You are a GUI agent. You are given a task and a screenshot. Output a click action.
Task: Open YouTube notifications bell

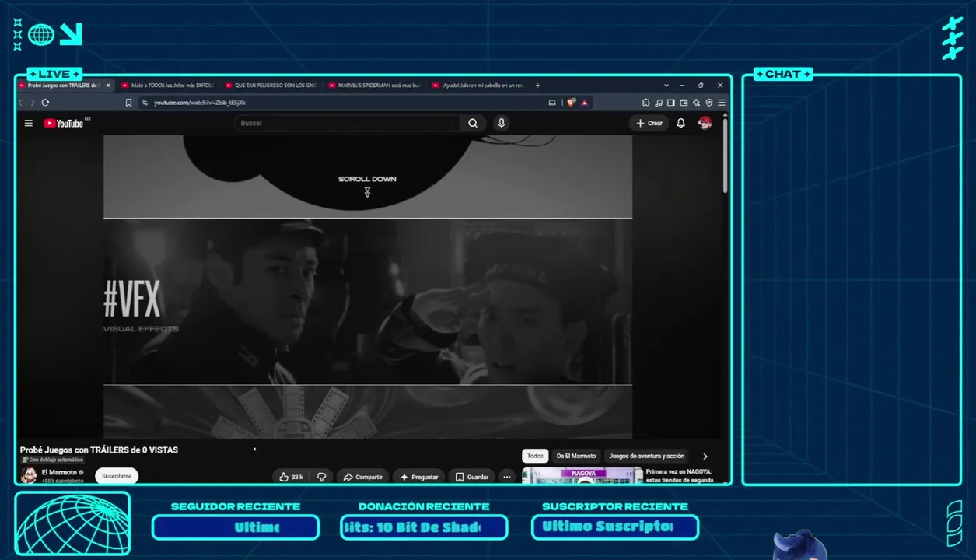pyautogui.click(x=681, y=123)
